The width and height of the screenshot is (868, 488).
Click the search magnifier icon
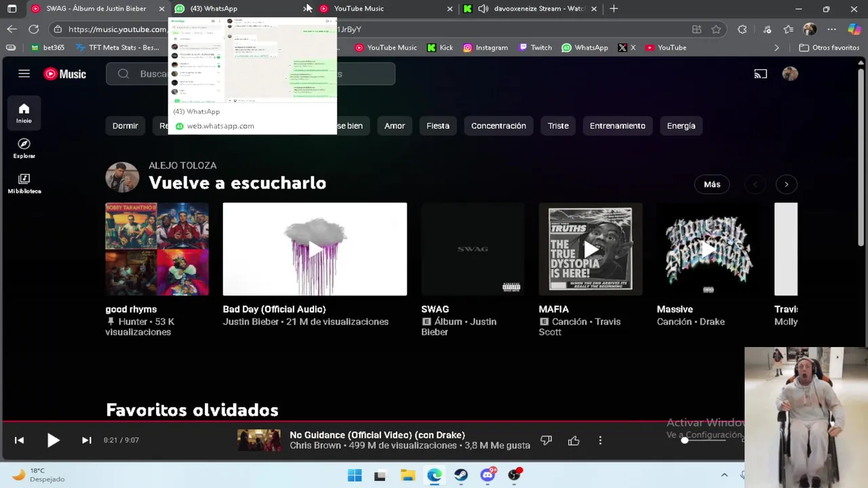123,74
